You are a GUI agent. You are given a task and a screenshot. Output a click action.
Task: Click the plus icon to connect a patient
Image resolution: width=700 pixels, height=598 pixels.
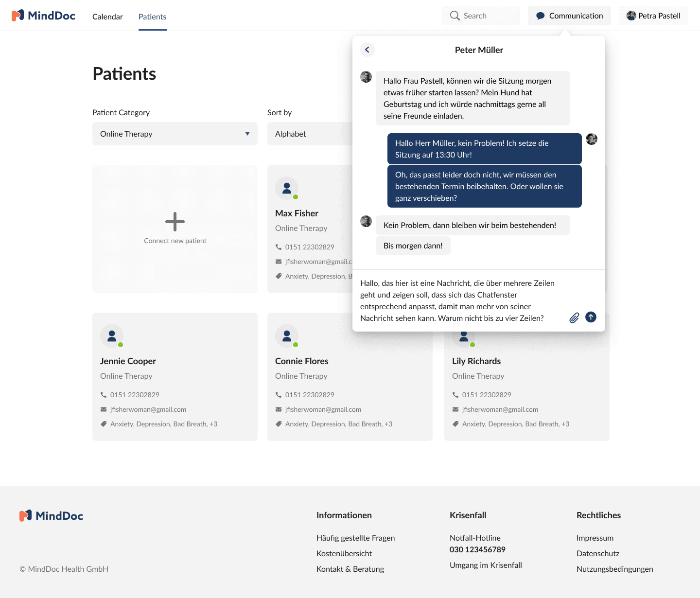(x=175, y=222)
